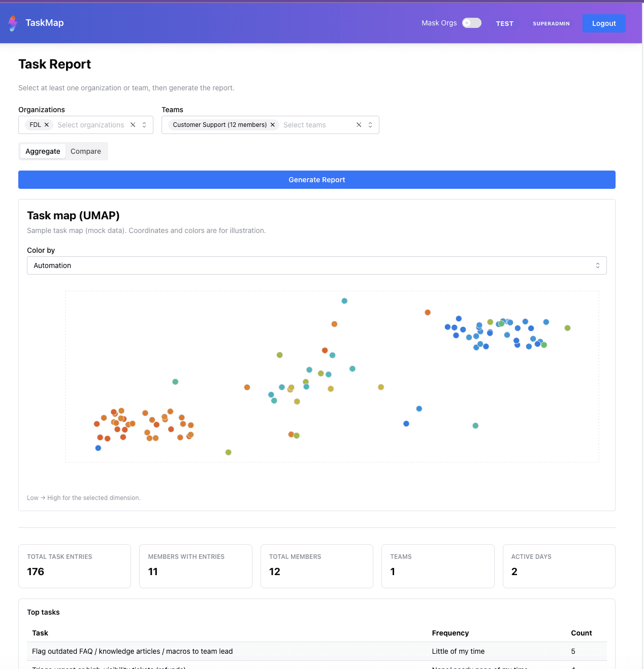Remove the FDL organization chip

47,124
